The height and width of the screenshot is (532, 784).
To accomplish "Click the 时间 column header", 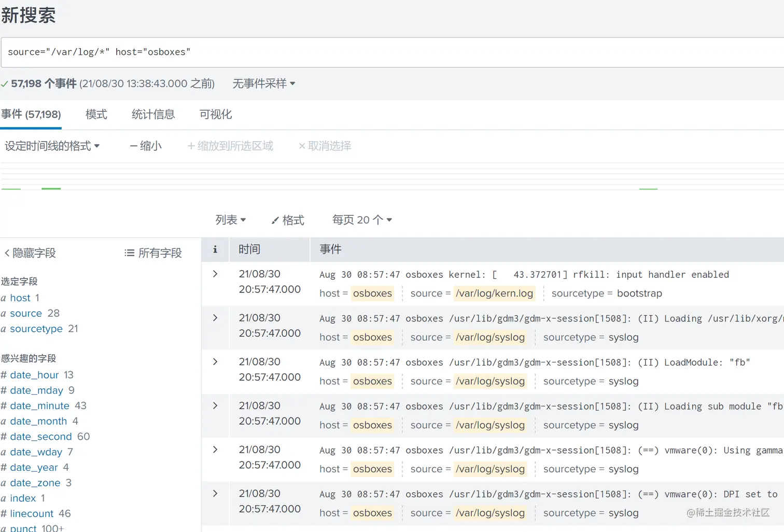I will click(249, 249).
